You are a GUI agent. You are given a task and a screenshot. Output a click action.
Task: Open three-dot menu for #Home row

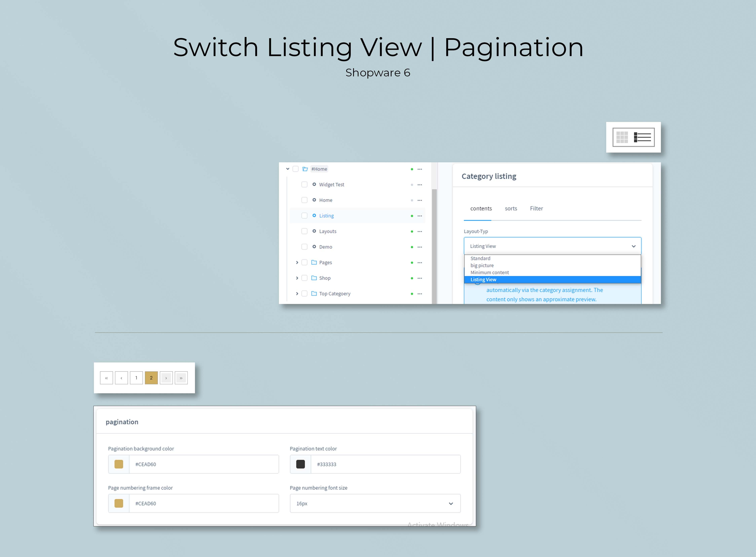coord(419,169)
